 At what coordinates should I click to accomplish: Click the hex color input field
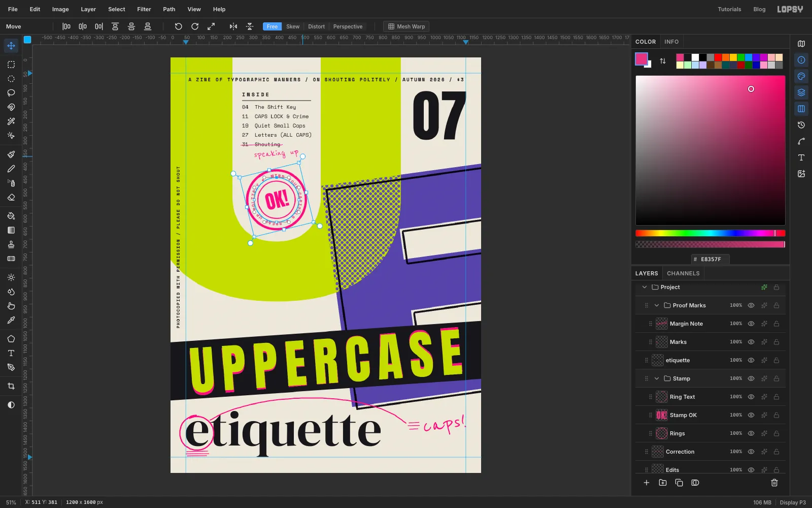pyautogui.click(x=710, y=259)
